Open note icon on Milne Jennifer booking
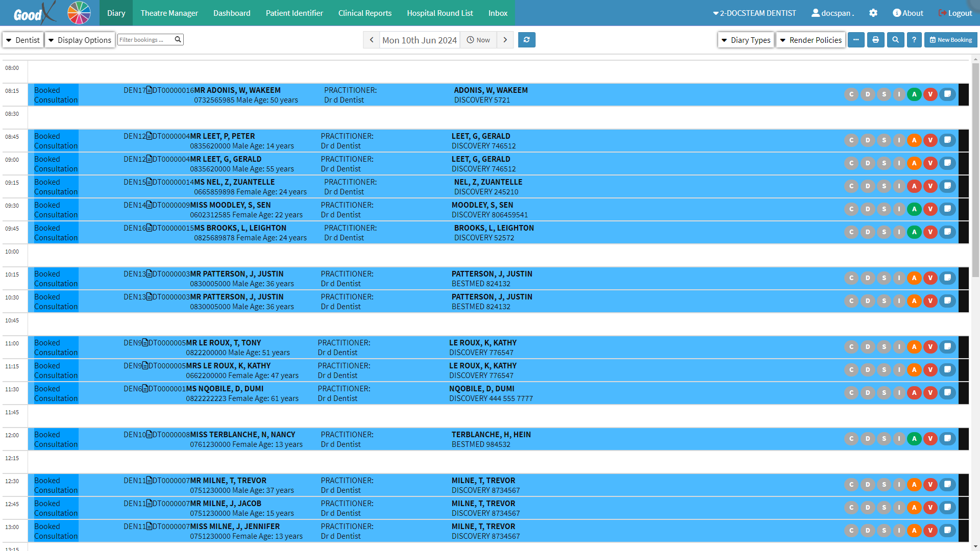 point(947,531)
